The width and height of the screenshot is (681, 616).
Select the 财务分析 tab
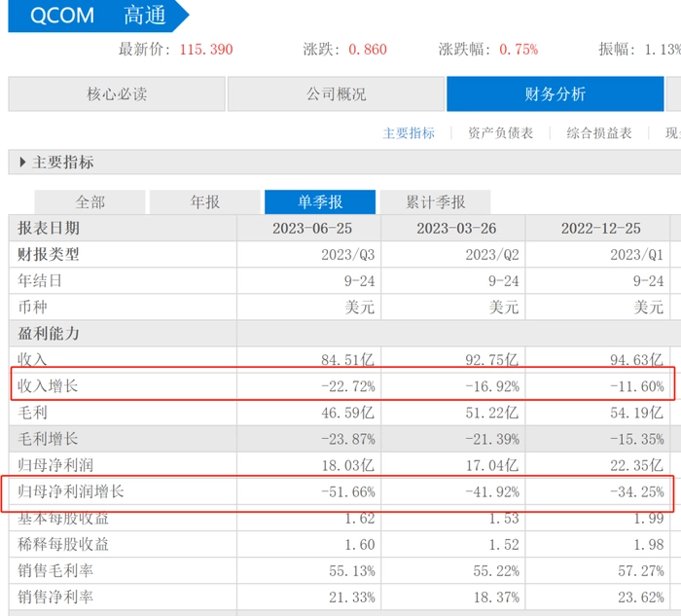coord(555,94)
